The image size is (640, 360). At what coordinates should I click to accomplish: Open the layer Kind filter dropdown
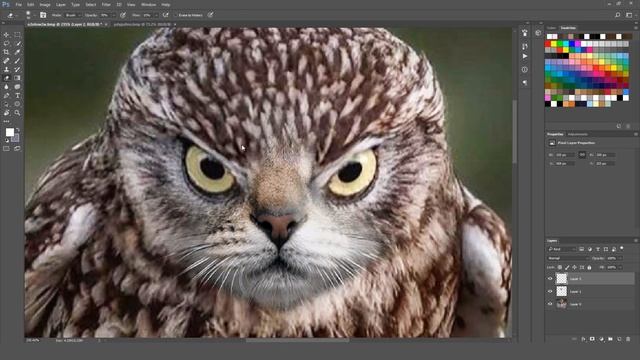coord(562,249)
